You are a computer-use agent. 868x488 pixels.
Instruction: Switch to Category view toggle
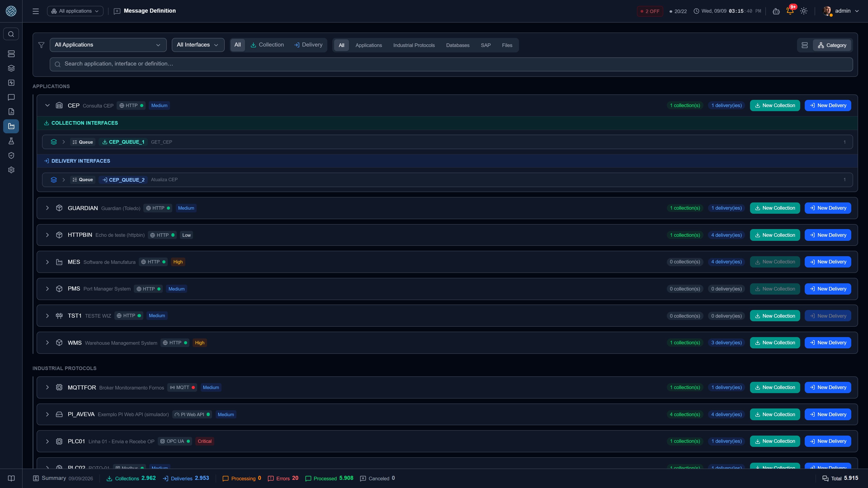[x=832, y=45]
